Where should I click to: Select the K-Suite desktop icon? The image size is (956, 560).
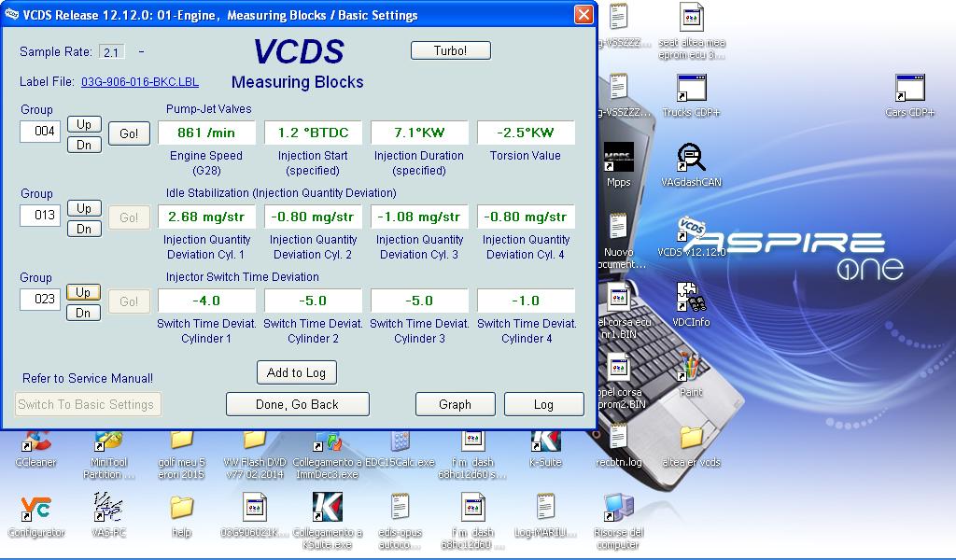545,442
